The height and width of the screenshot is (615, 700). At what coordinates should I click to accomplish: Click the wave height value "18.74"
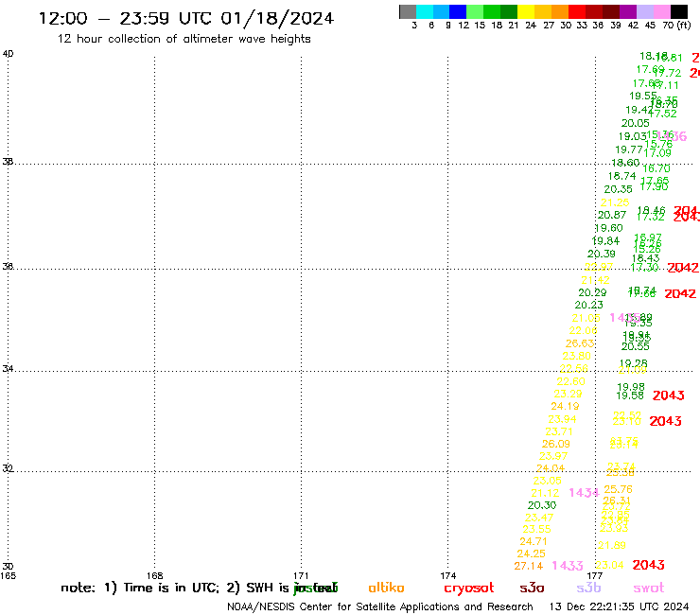[x=621, y=176]
